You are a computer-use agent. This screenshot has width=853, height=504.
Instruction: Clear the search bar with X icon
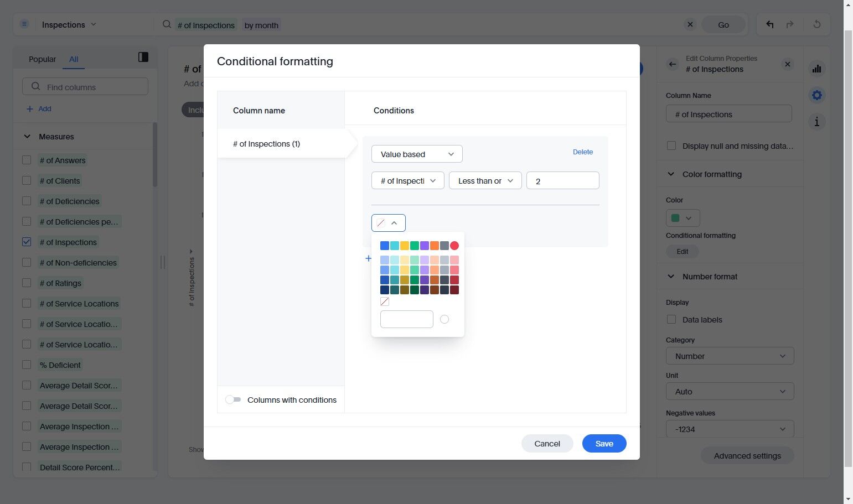pos(690,24)
